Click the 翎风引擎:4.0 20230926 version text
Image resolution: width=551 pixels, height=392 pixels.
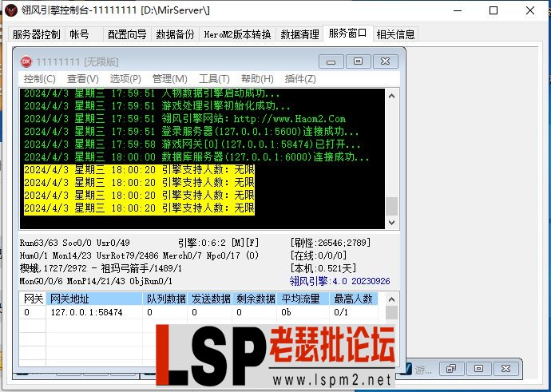pyautogui.click(x=340, y=281)
